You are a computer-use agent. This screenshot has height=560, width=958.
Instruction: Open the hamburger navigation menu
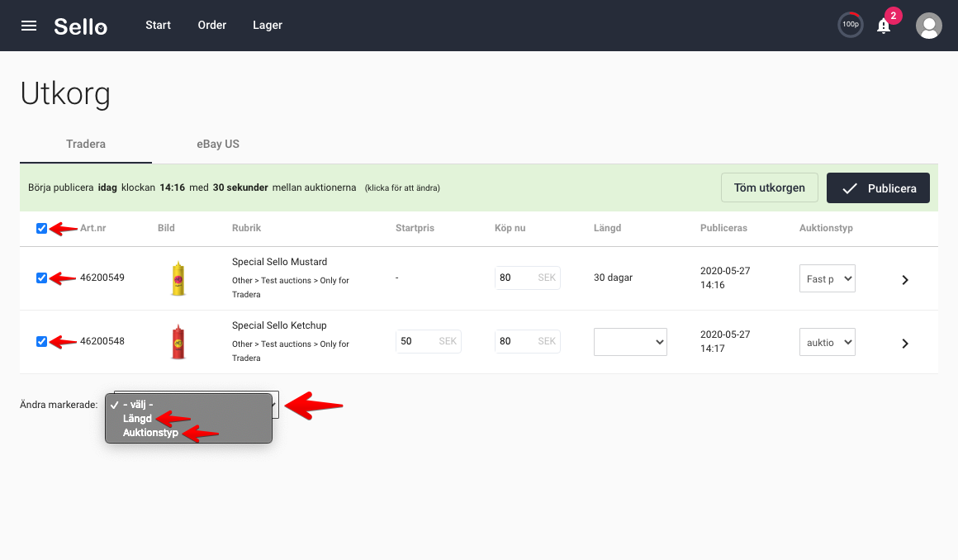tap(29, 26)
